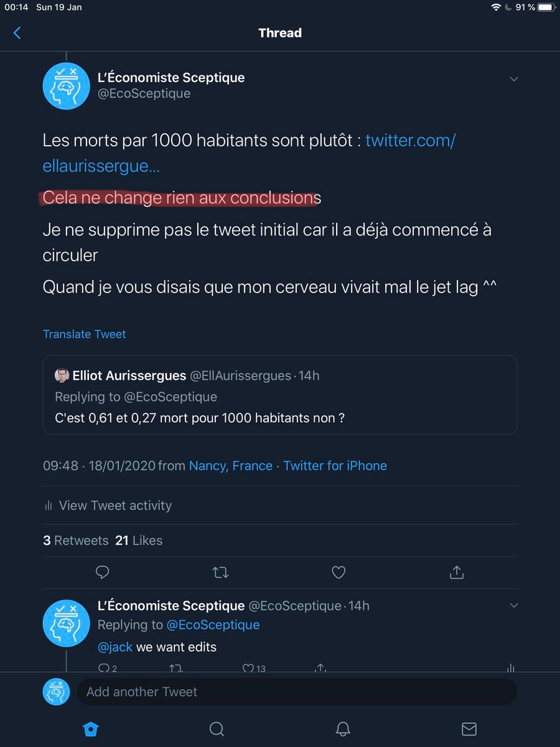Like the '@jack we want edits' reply
Viewport: 560px width, 747px height.
249,668
